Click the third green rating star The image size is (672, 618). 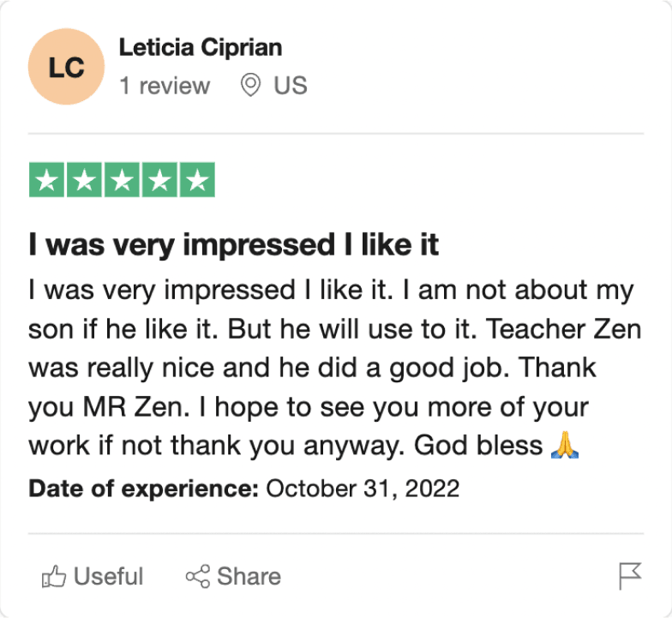pyautogui.click(x=122, y=180)
